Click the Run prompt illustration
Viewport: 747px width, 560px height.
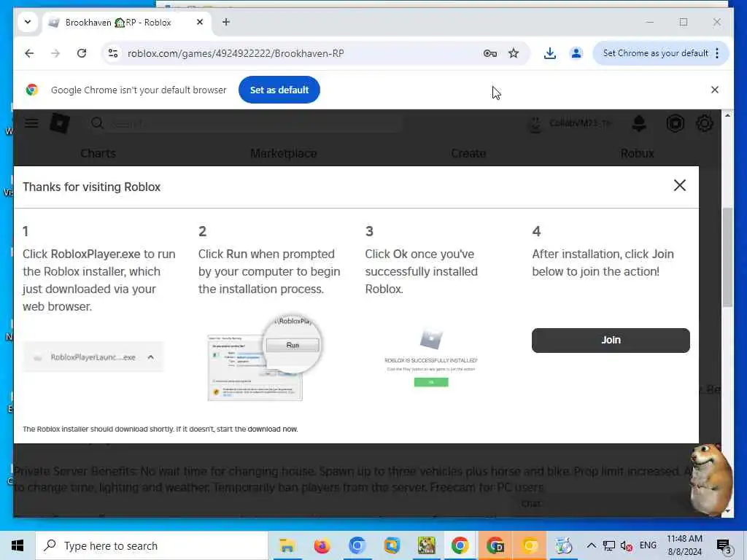pyautogui.click(x=265, y=358)
